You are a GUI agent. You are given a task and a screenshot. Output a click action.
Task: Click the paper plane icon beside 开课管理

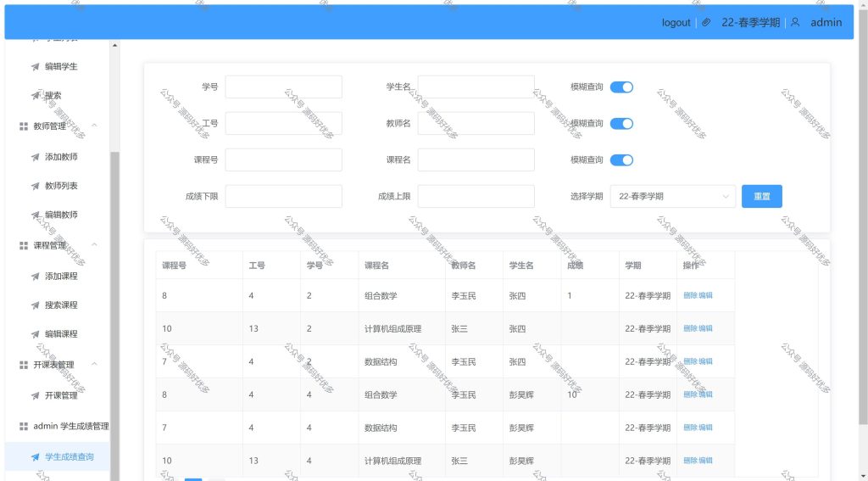(x=36, y=395)
